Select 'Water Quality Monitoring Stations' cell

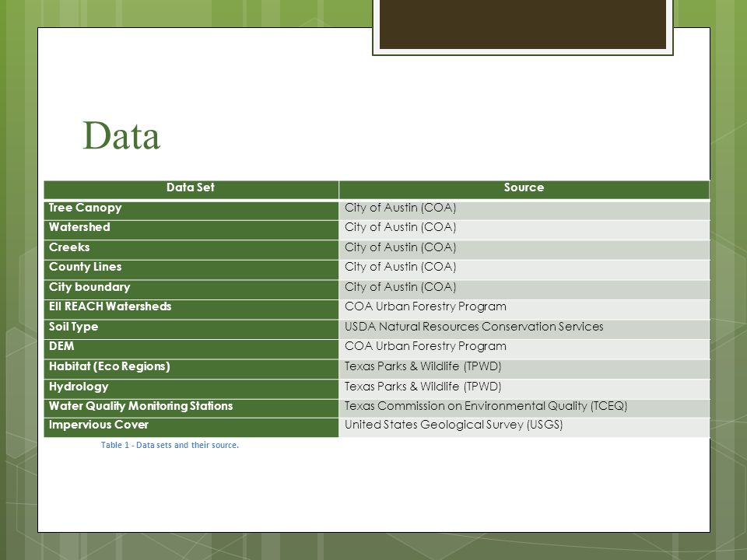(191, 408)
